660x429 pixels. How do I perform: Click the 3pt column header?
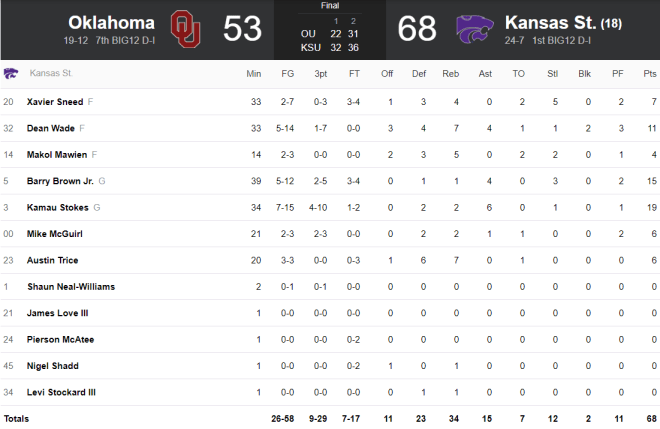321,74
